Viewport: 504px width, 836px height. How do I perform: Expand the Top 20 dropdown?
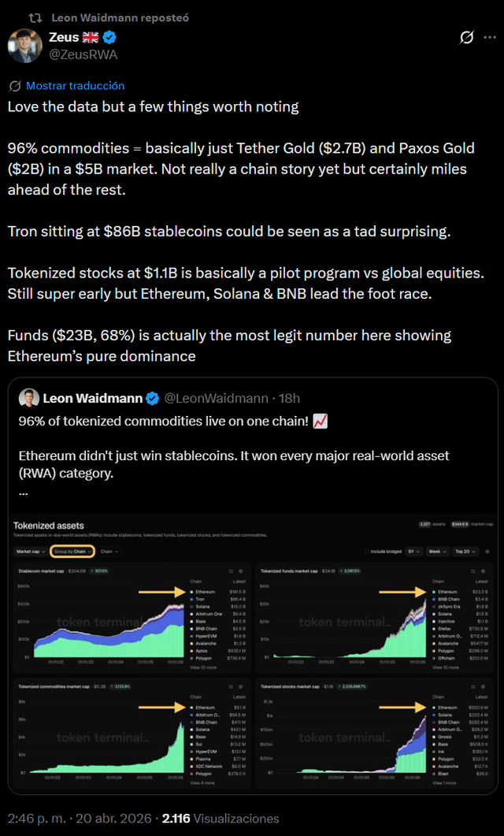click(464, 552)
